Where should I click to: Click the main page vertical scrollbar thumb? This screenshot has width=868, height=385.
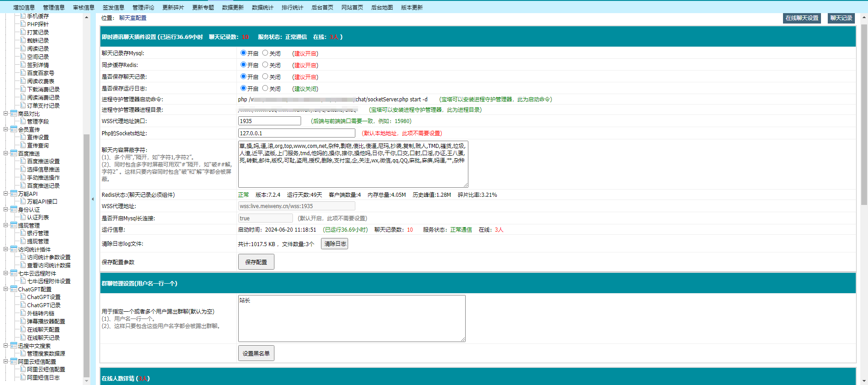864,114
